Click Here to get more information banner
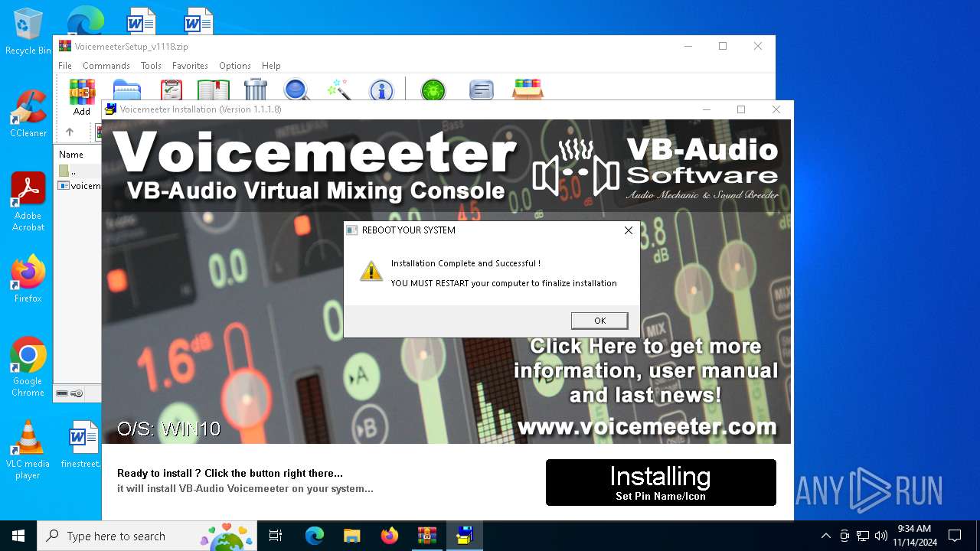Image resolution: width=980 pixels, height=551 pixels. click(645, 370)
